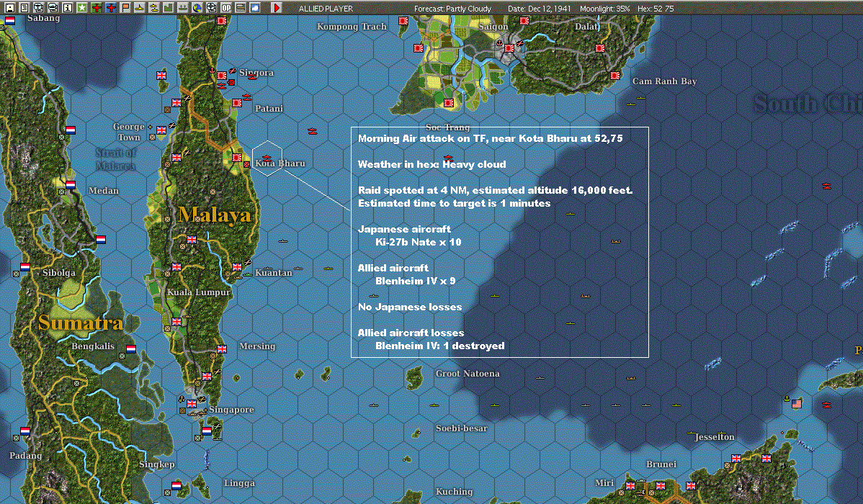Open the document list report icon
The image size is (863, 504).
[x=24, y=8]
